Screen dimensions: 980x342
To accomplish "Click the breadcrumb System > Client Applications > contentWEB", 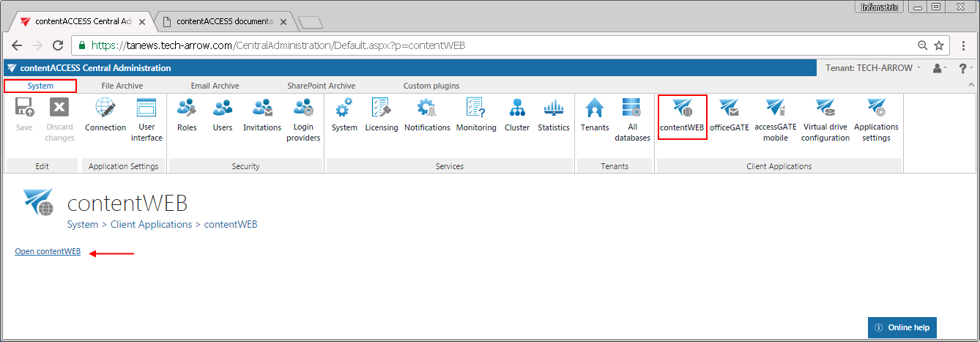I will [162, 224].
